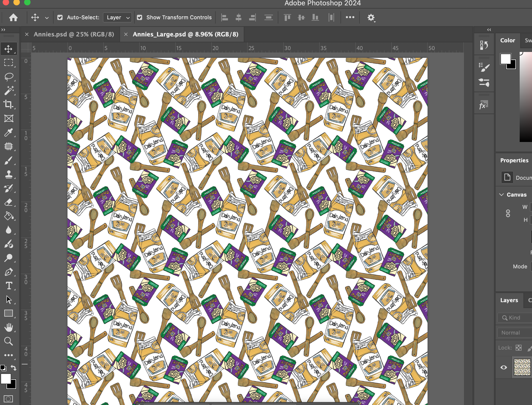The image size is (532, 405).
Task: Close the Annies.psd tab
Action: 27,34
